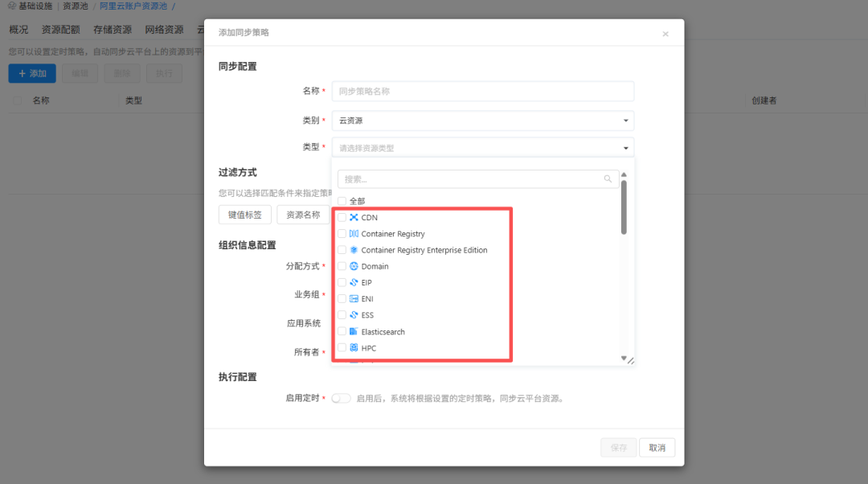
Task: Click the HPC resource icon
Action: coord(354,348)
